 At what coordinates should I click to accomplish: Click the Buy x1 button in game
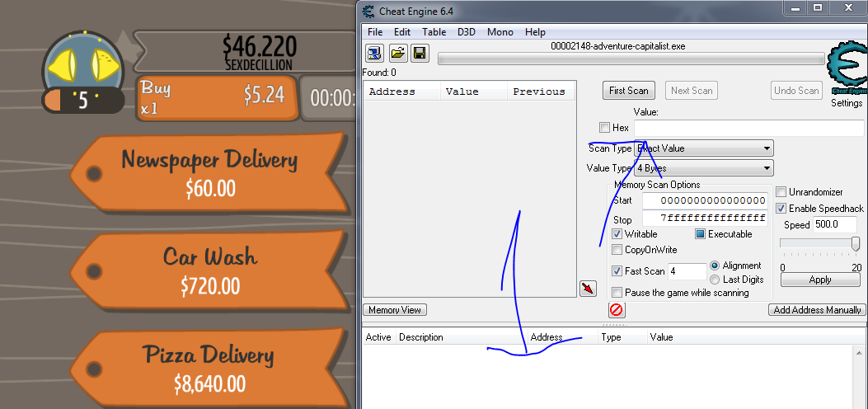pyautogui.click(x=218, y=98)
